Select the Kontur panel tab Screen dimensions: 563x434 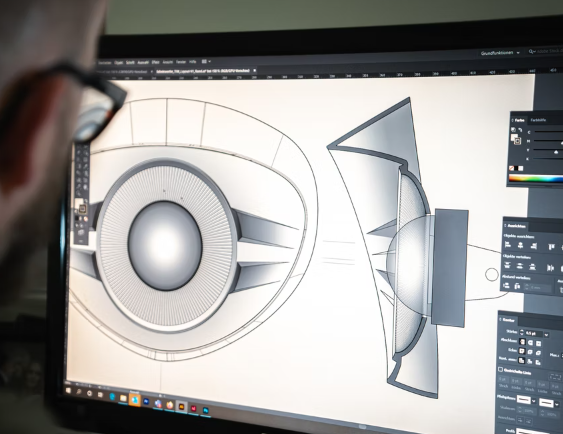click(509, 320)
